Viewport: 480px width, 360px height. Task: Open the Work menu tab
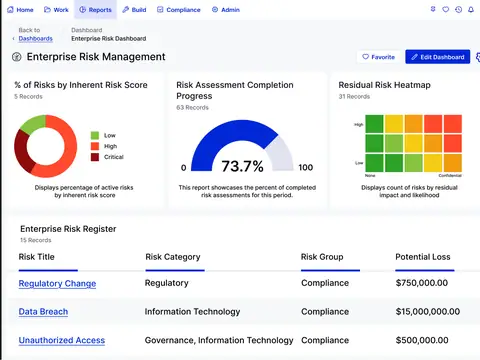click(x=56, y=10)
